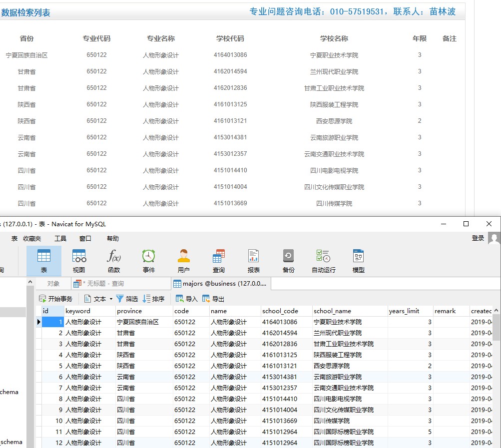Click the user avatar icon beside 登录
The width and height of the screenshot is (501, 448).
click(x=494, y=238)
